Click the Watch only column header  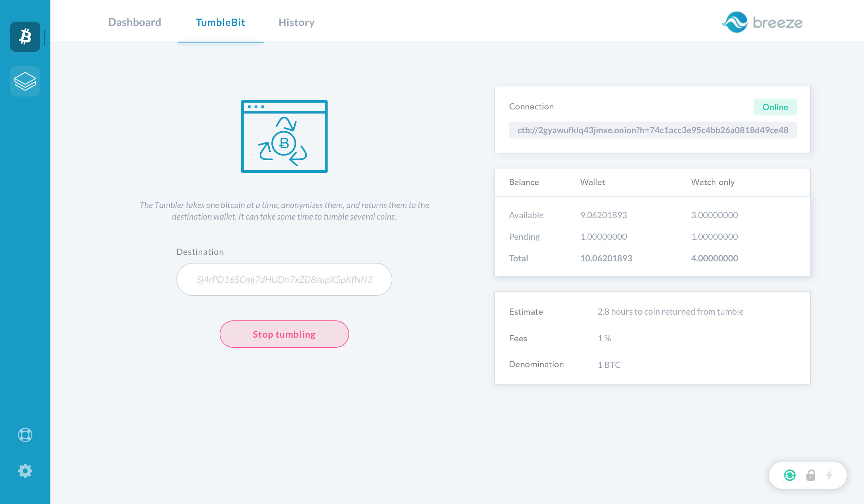tap(712, 182)
